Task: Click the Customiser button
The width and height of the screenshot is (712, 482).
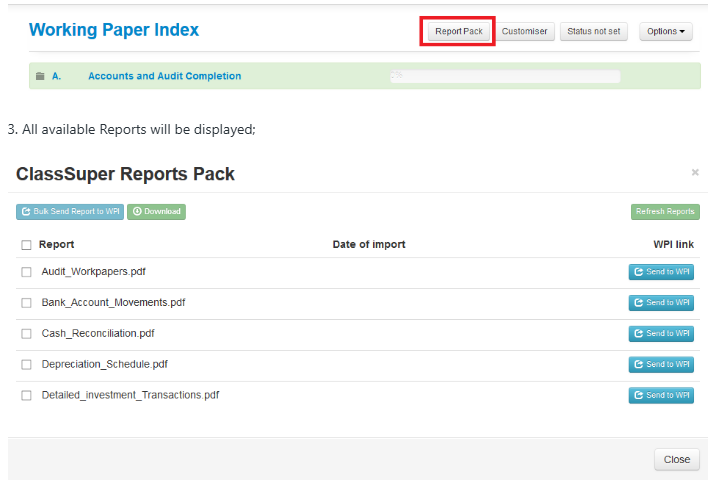Action: tap(525, 31)
